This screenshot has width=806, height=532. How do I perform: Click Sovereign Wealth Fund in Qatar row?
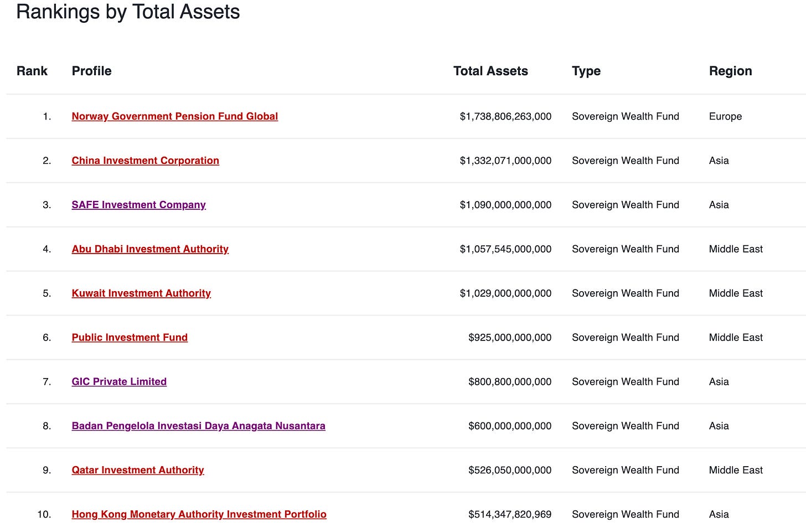click(626, 470)
